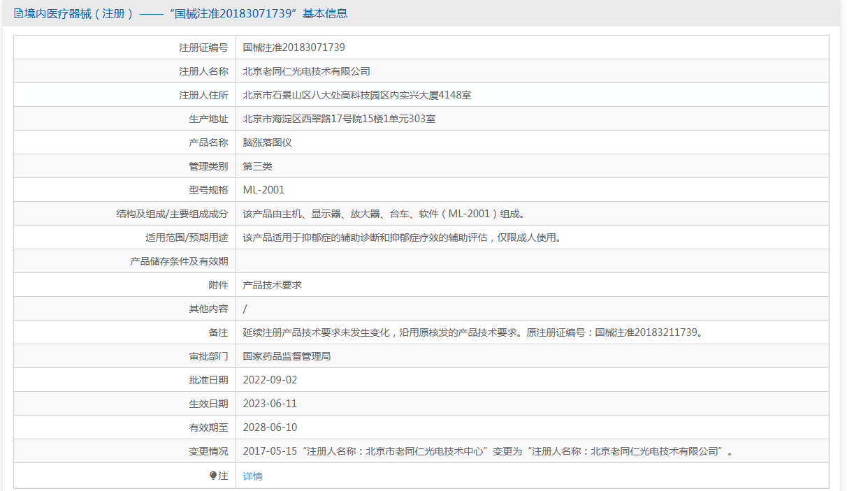Select change record text starting 2017-05-15
This screenshot has width=868, height=491.
(x=488, y=451)
